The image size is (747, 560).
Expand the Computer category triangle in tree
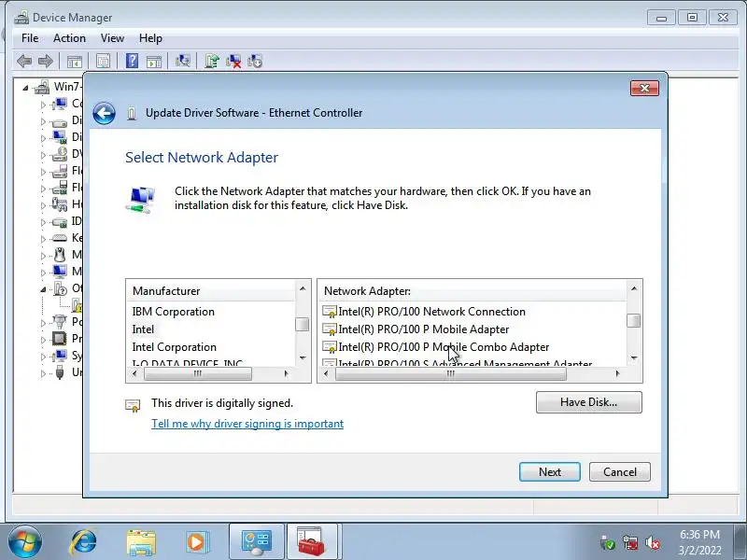[x=43, y=105]
